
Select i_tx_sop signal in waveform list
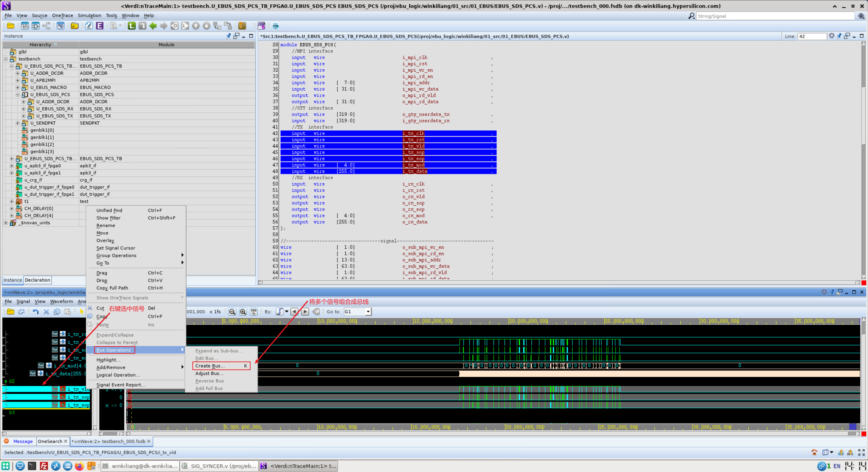click(78, 397)
